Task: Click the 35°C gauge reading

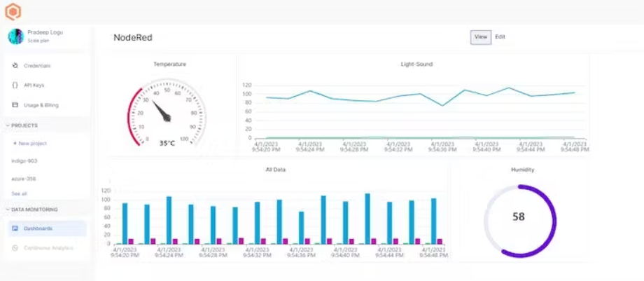Action: [x=167, y=143]
